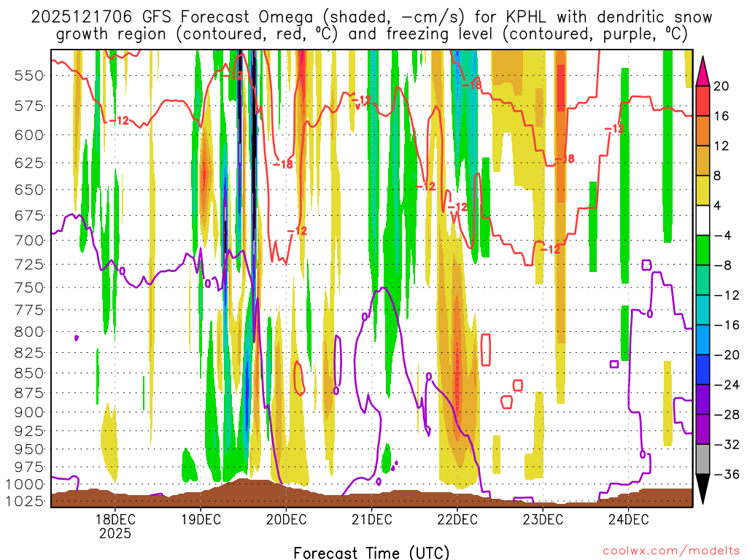747x560 pixels.
Task: Click the magenta top arrow of the color bar
Action: tap(703, 70)
